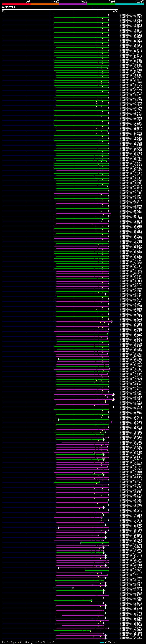Select the UniRef100_A3FPG0 label
This screenshot has height=644, width=146.
tap(131, 72)
